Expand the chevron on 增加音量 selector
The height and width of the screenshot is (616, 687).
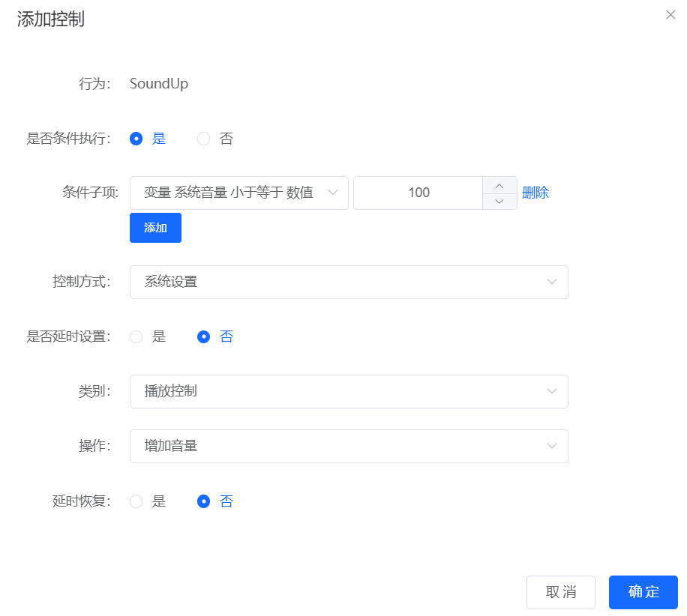coord(552,446)
